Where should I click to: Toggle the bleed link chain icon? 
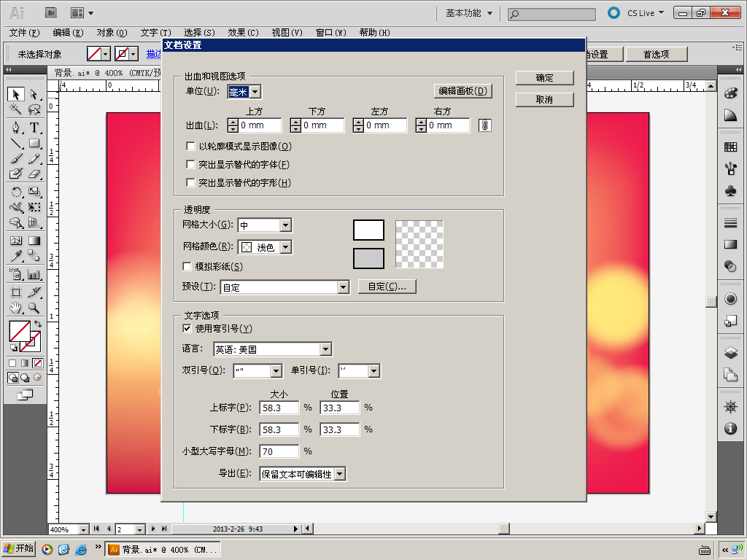(x=484, y=125)
